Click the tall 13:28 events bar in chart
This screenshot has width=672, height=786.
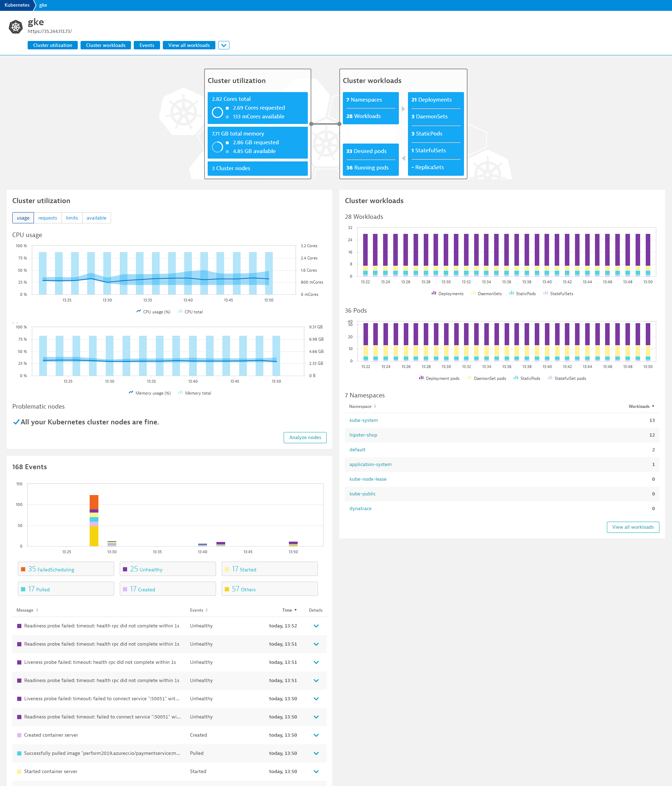94,521
